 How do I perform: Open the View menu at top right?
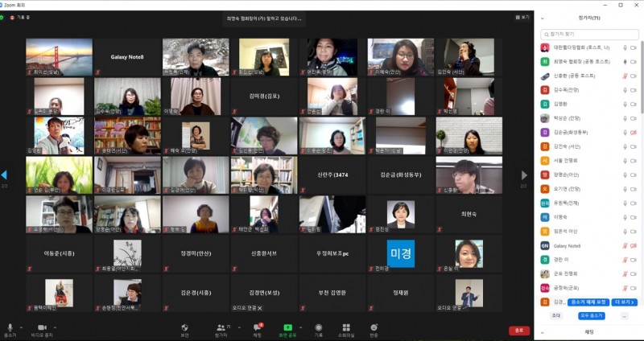[523, 16]
